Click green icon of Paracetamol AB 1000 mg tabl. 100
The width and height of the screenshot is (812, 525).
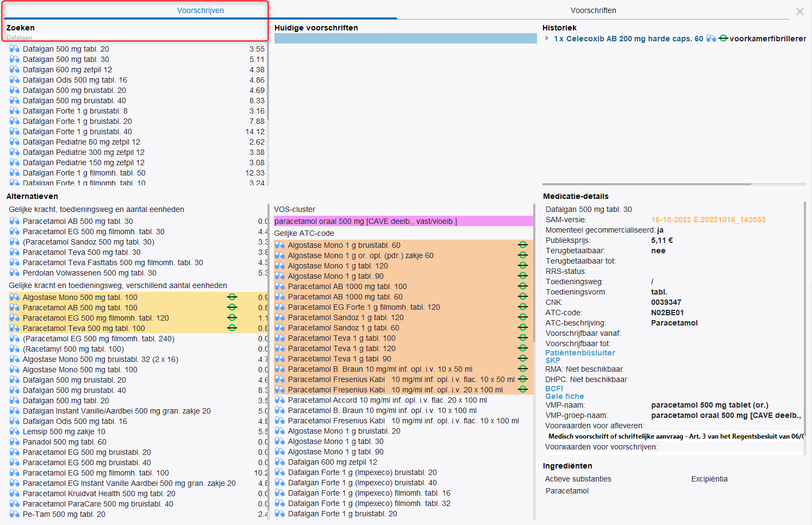[x=523, y=286]
